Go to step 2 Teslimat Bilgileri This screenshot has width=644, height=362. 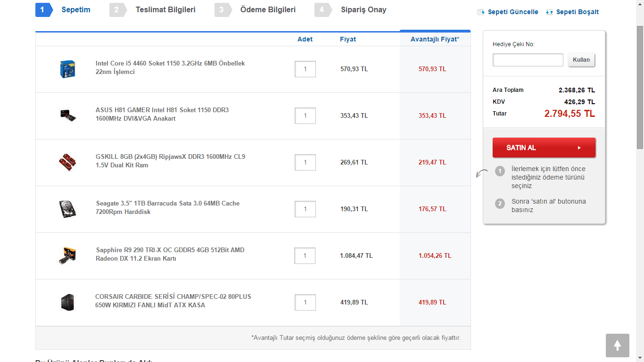point(165,10)
